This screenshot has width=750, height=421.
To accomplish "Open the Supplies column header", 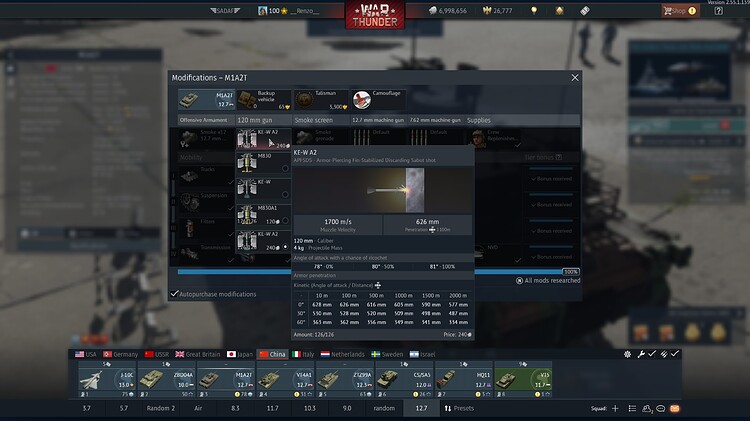I will (479, 120).
